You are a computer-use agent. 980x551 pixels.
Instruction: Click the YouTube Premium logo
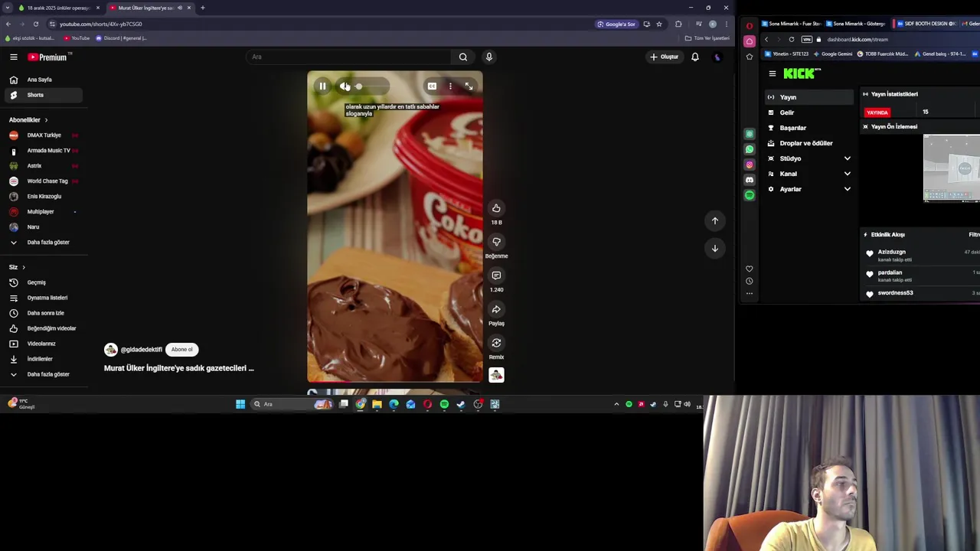click(49, 57)
